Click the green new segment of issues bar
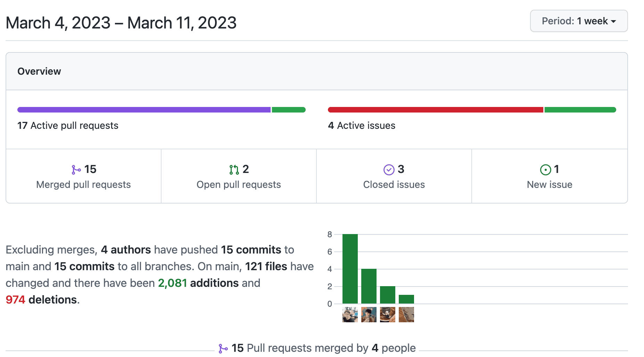The image size is (644, 357). click(580, 110)
